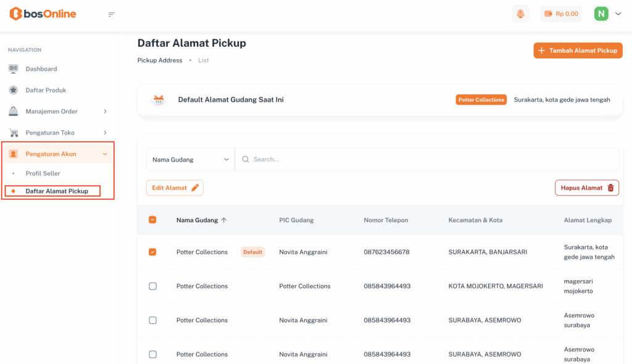Open the notification bell icon
Screen dimensions: 632x364
pos(520,14)
